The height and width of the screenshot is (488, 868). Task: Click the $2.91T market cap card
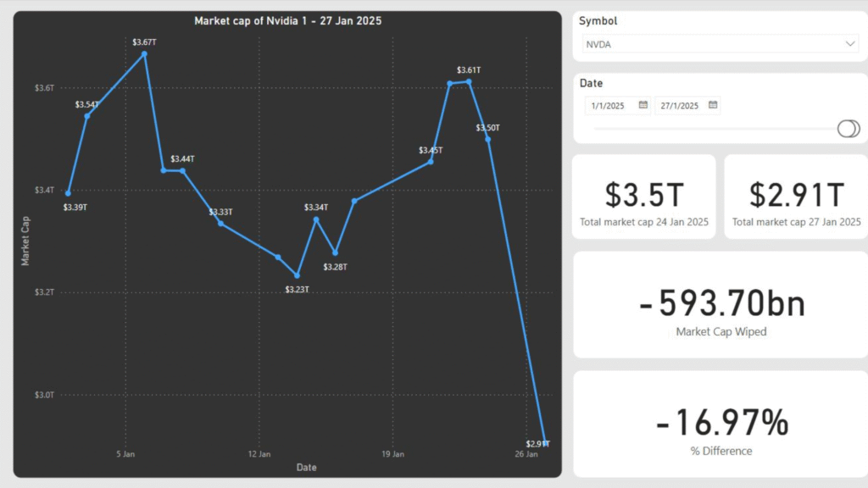(796, 197)
